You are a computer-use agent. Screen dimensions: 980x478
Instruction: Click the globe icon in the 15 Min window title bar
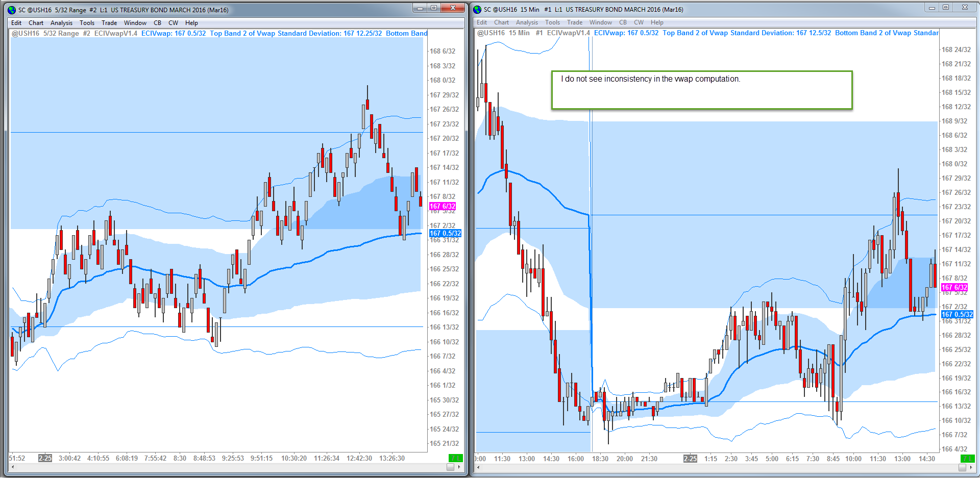coord(477,9)
